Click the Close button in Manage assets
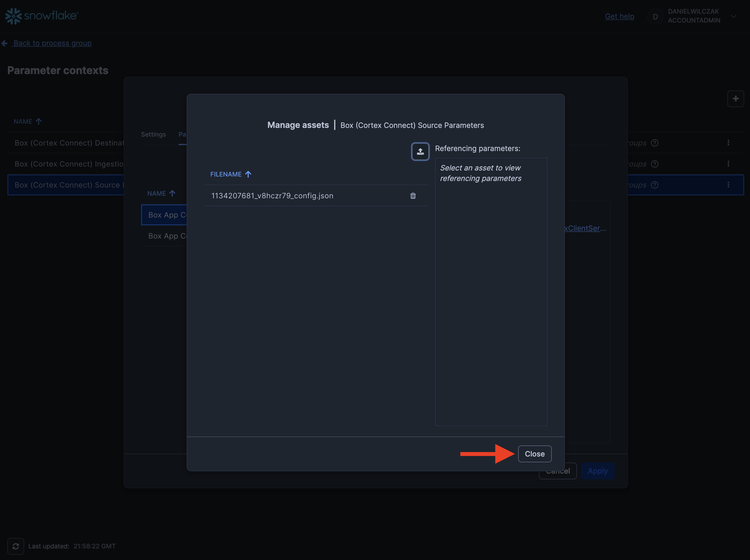 (534, 454)
